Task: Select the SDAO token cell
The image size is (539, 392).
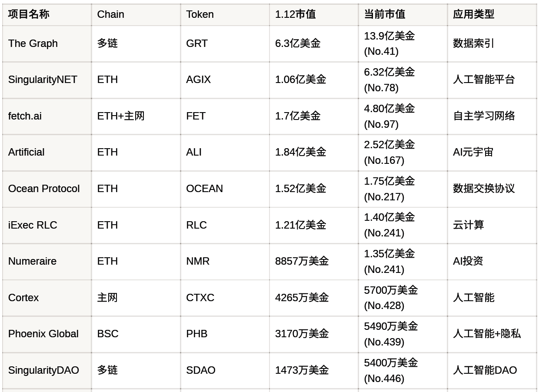Action: [x=200, y=370]
